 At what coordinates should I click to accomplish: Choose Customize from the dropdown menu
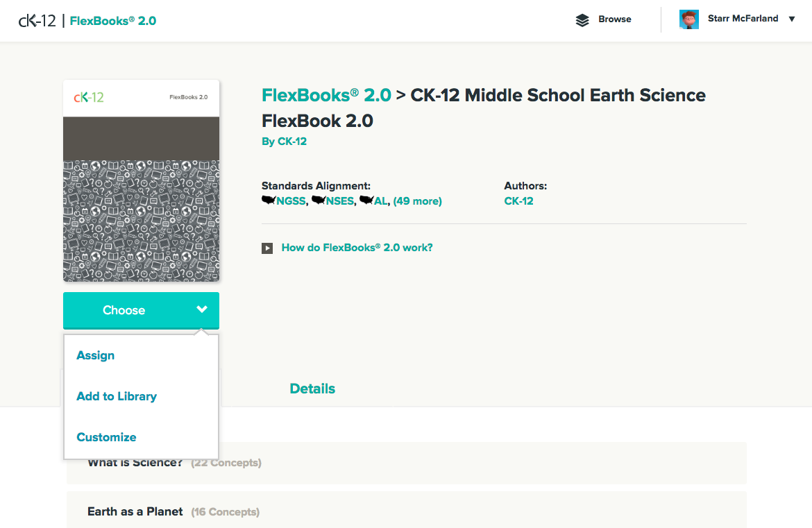coord(106,437)
